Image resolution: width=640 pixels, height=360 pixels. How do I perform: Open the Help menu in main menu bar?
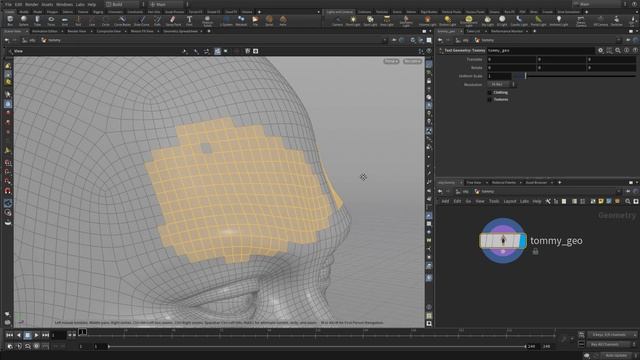(x=92, y=4)
